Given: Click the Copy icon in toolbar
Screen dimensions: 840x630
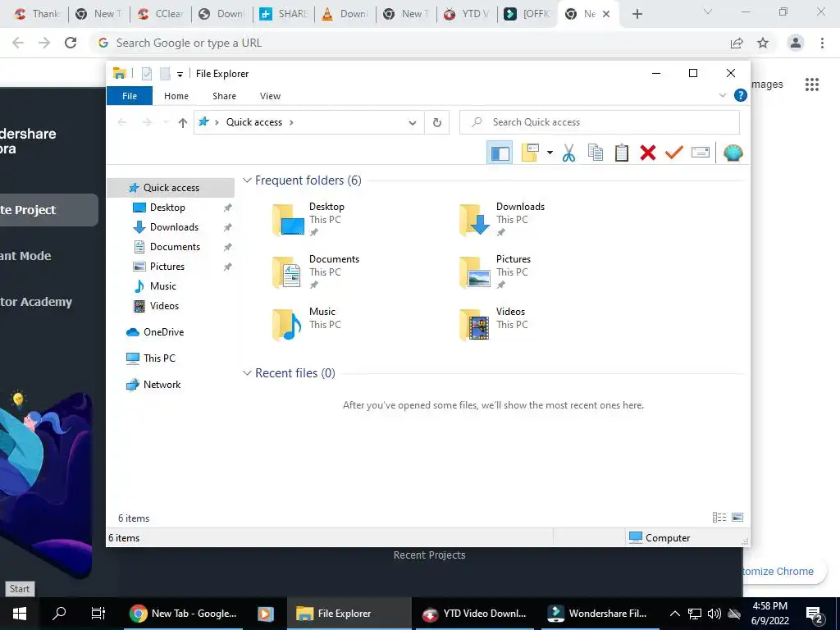Looking at the screenshot, I should click(596, 153).
